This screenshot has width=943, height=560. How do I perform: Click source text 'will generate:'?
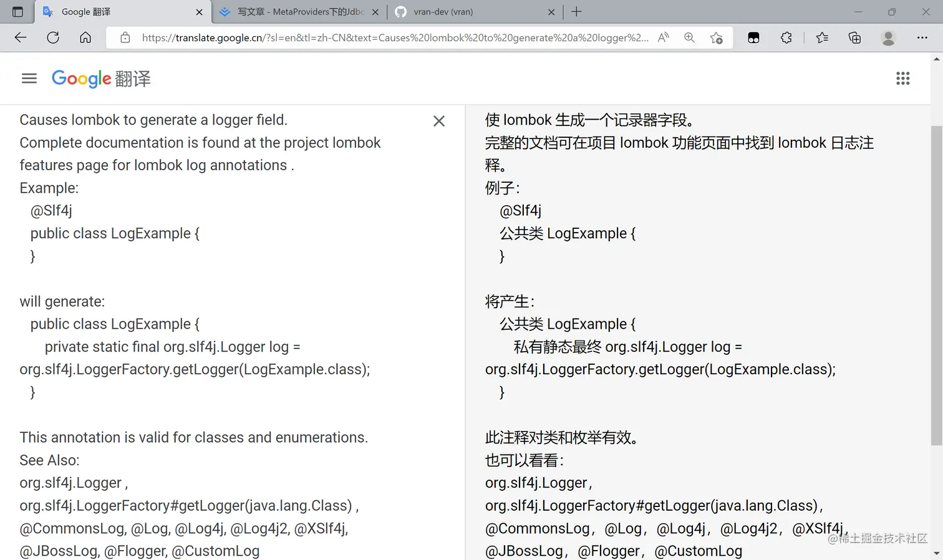62,301
